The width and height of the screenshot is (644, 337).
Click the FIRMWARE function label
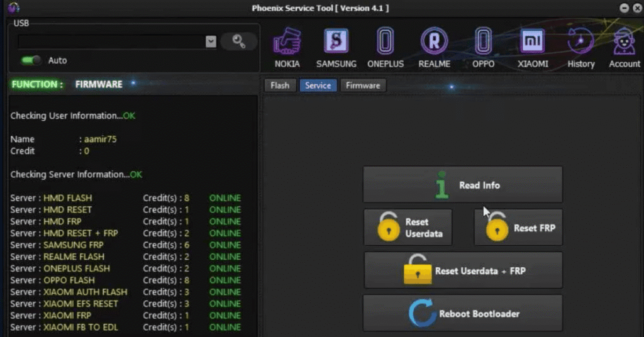point(99,84)
